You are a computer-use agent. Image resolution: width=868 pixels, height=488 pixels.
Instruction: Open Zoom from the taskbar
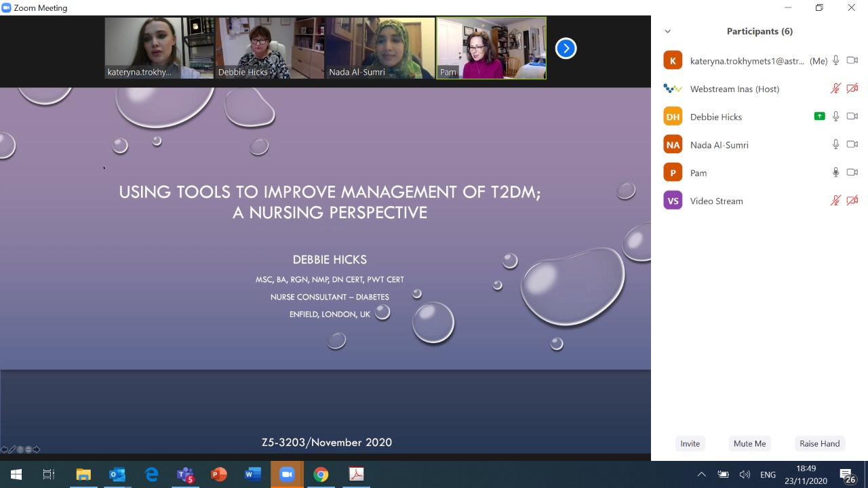click(x=287, y=474)
